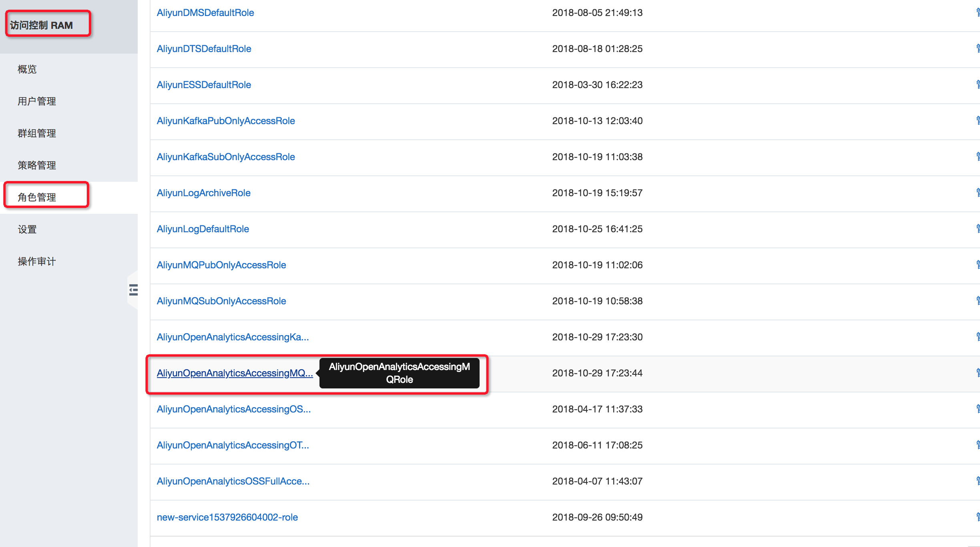Open the AliyunOpenAnalyticsAccessingKa... role
The width and height of the screenshot is (980, 547).
233,337
